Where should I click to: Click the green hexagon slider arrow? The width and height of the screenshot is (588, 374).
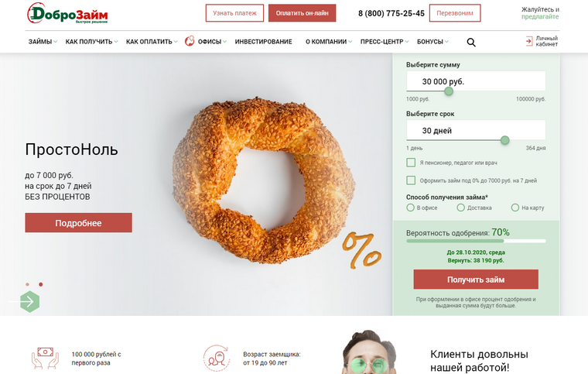pos(29,301)
